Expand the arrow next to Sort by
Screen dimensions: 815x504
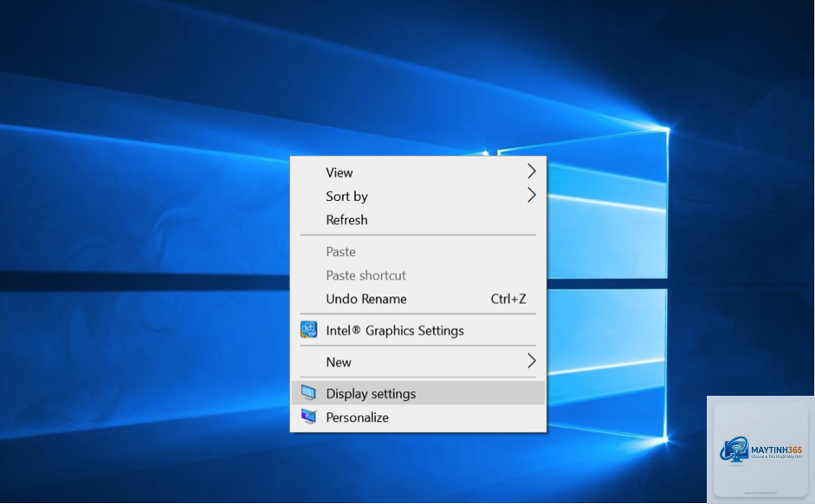(531, 195)
